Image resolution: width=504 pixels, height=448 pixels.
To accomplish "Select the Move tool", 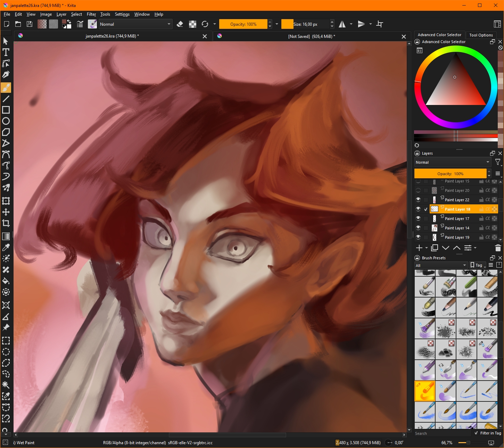I will (x=6, y=212).
